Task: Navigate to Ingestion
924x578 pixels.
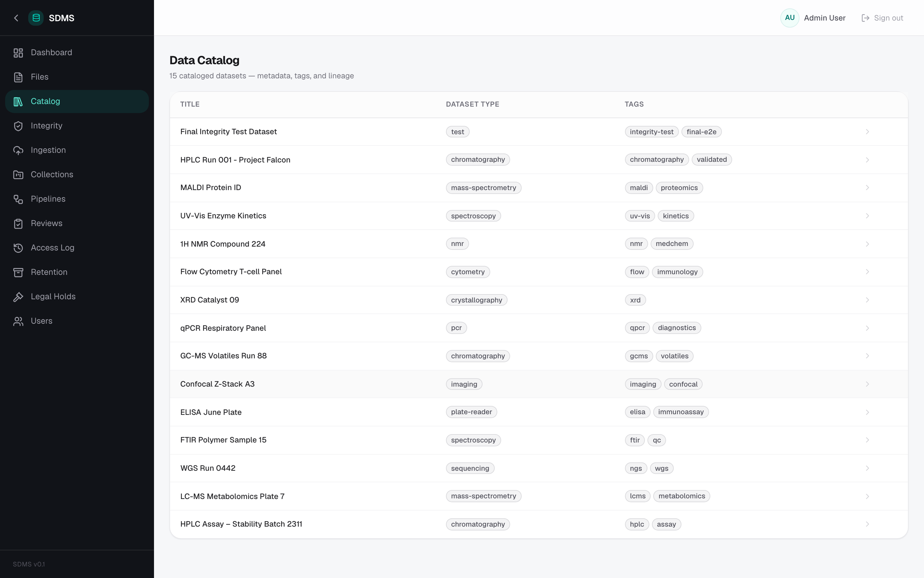Action: tap(77, 150)
